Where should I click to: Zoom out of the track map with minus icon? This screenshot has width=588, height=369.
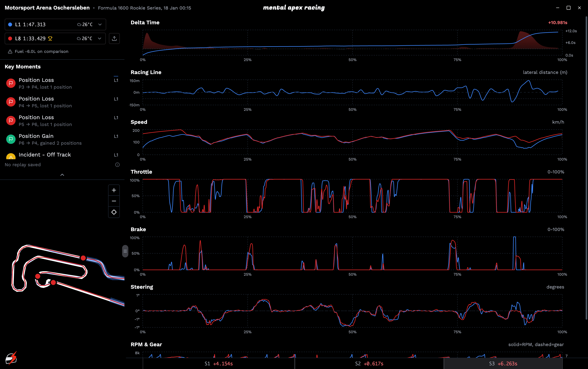[114, 201]
